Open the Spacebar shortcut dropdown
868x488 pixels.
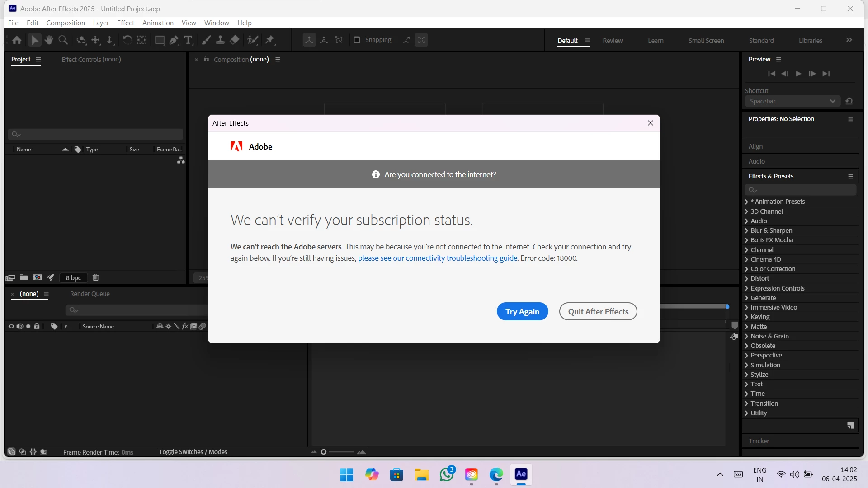point(792,101)
